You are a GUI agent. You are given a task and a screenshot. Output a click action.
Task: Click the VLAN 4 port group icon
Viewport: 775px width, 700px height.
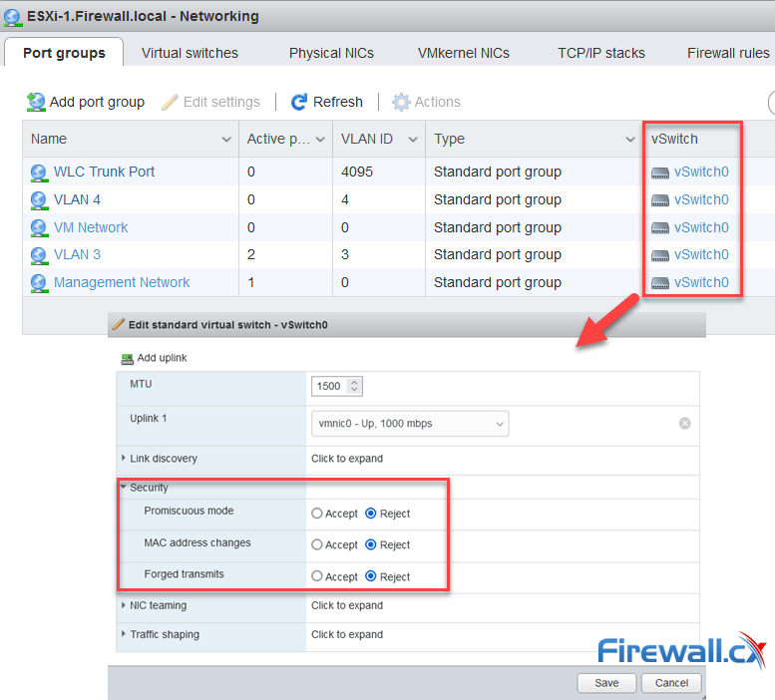39,200
